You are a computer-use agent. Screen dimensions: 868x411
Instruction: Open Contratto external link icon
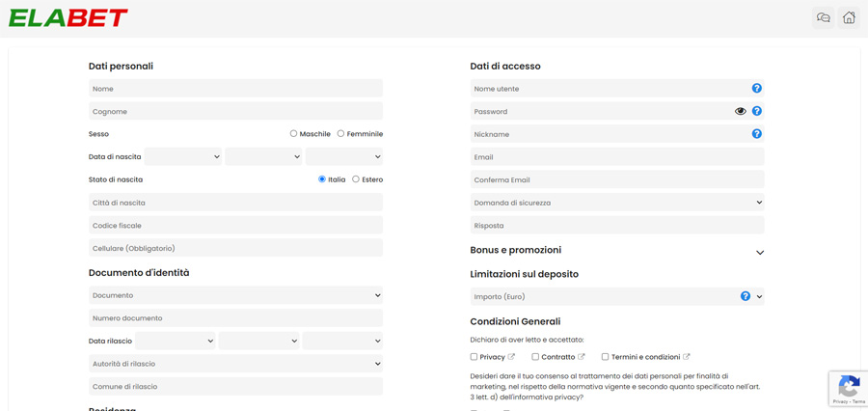[582, 357]
